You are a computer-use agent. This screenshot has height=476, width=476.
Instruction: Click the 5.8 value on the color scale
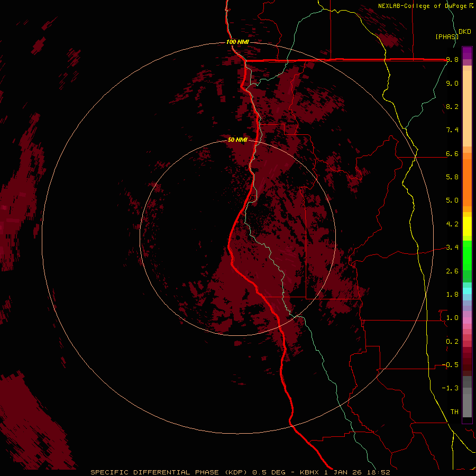coord(452,177)
